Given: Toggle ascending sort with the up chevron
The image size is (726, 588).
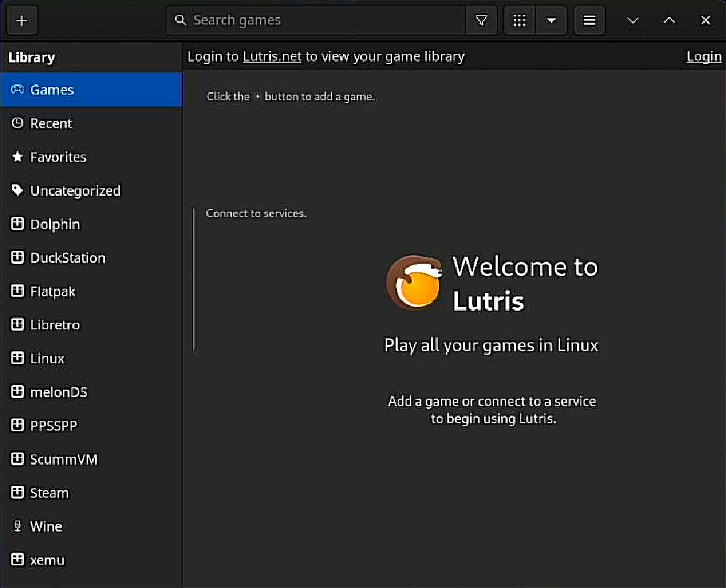Looking at the screenshot, I should point(669,21).
